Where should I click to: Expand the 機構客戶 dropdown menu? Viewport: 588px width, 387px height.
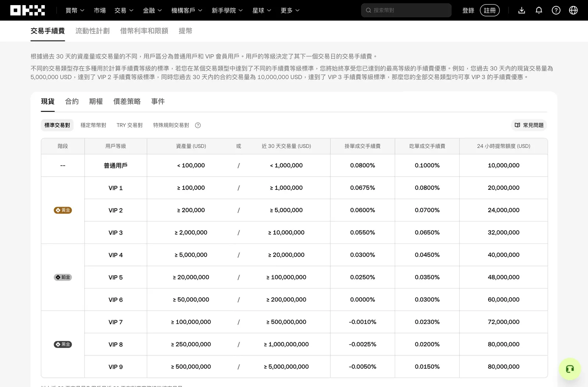pyautogui.click(x=187, y=10)
